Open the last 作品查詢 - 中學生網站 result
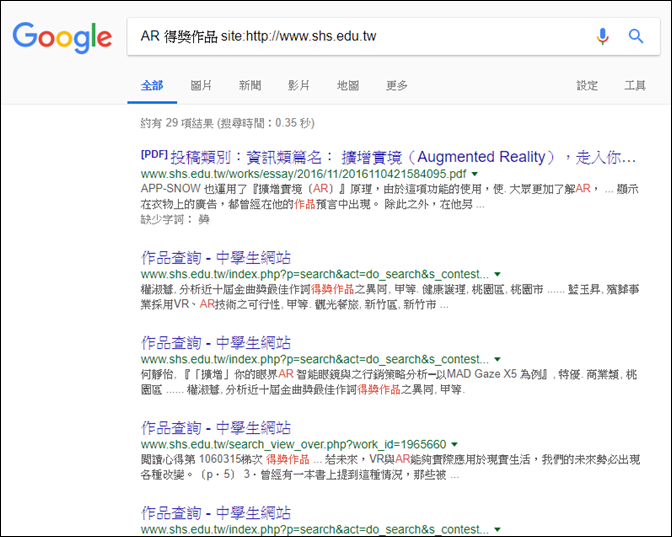This screenshot has height=537, width=672. [x=216, y=513]
